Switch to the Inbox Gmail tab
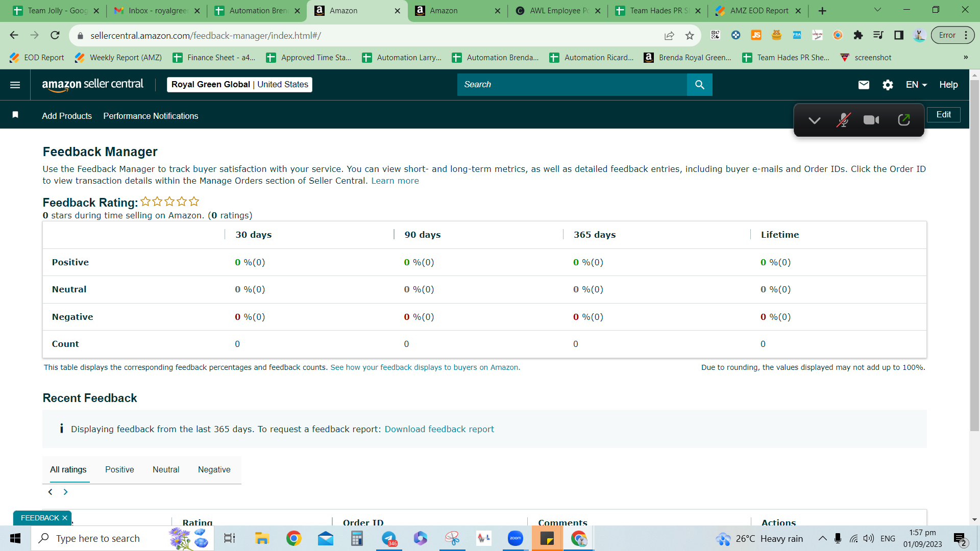The height and width of the screenshot is (551, 980). click(x=157, y=11)
